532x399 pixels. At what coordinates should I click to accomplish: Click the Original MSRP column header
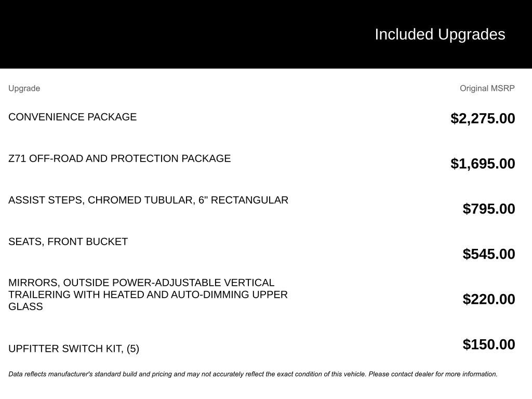(487, 88)
